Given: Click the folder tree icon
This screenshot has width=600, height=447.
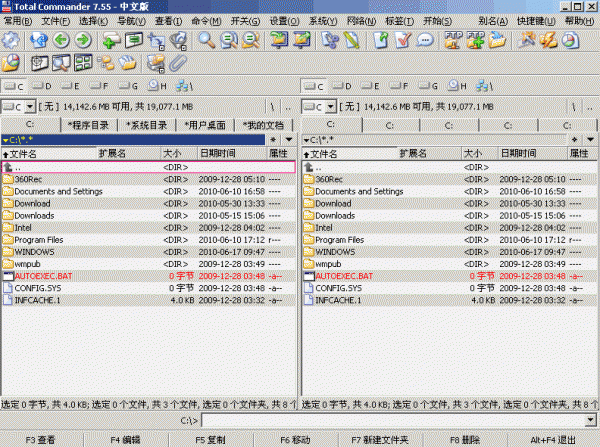Looking at the screenshot, I should click(x=106, y=63).
